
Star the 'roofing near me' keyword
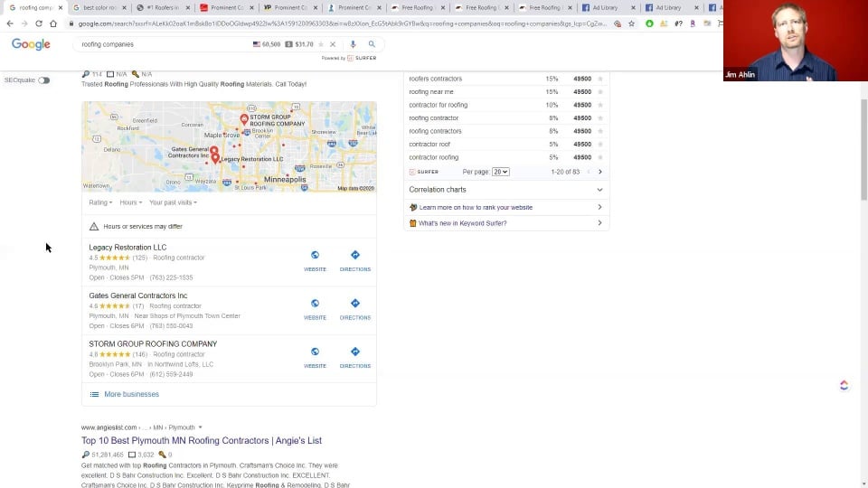pos(600,92)
